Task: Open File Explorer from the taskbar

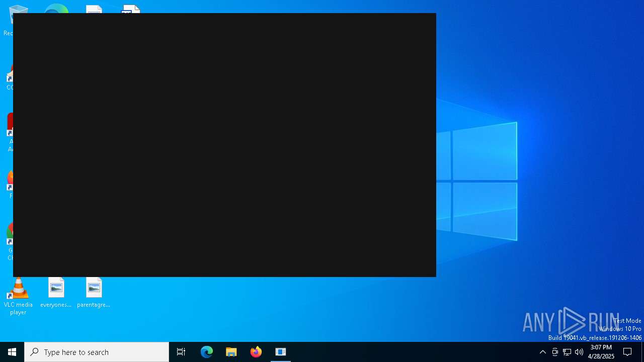Action: [x=231, y=352]
